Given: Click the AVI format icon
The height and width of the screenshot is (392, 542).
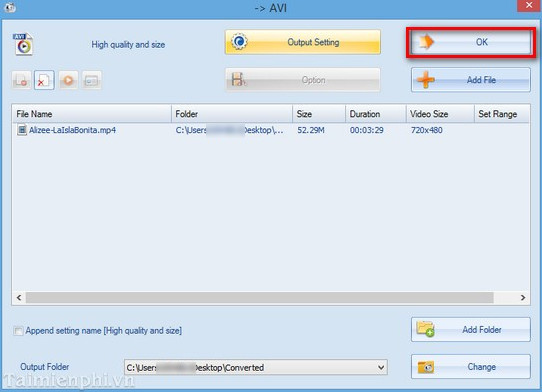Looking at the screenshot, I should click(23, 44).
